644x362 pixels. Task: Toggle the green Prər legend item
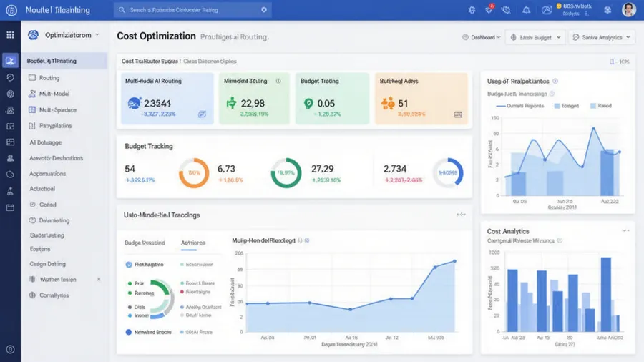(135, 283)
